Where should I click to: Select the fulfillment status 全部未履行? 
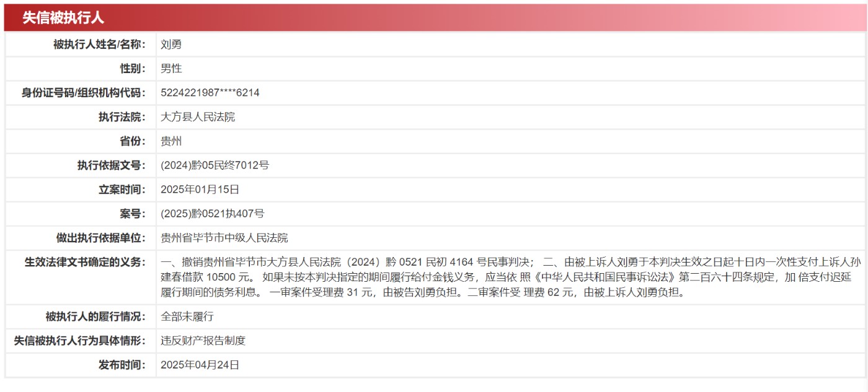tap(187, 316)
